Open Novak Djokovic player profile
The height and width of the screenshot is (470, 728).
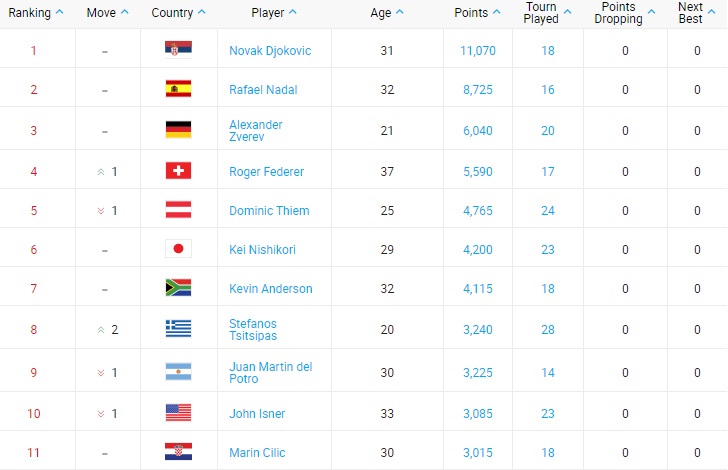click(x=270, y=51)
